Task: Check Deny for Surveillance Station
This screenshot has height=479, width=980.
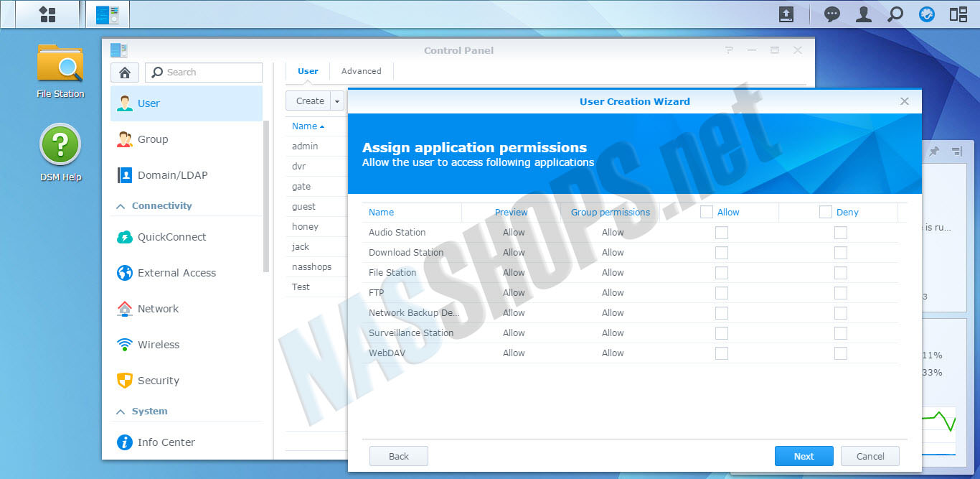Action: pyautogui.click(x=841, y=333)
